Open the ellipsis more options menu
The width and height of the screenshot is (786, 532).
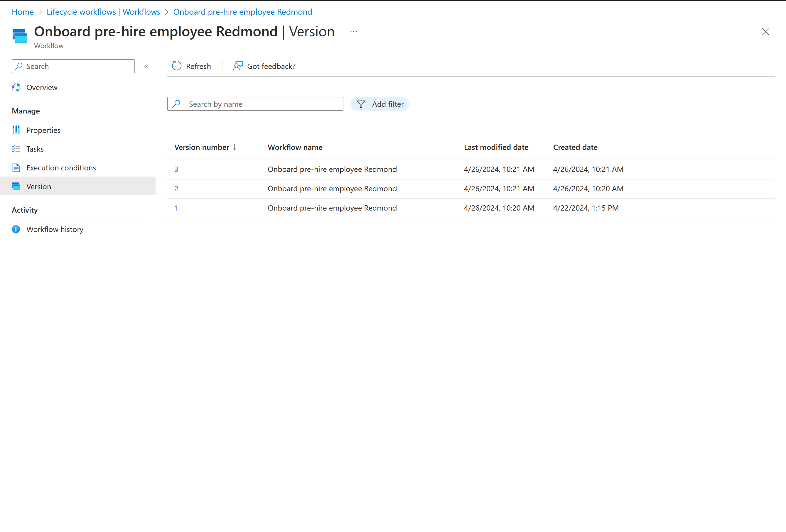353,32
